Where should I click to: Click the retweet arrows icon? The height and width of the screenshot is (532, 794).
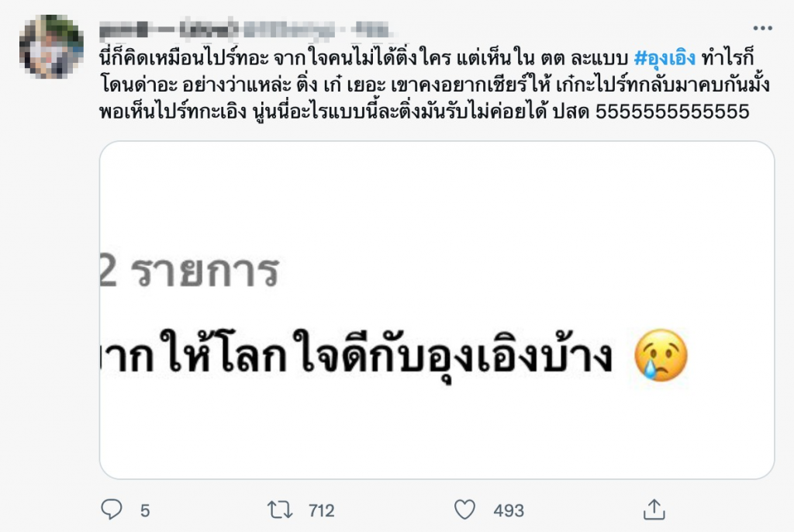click(x=280, y=510)
